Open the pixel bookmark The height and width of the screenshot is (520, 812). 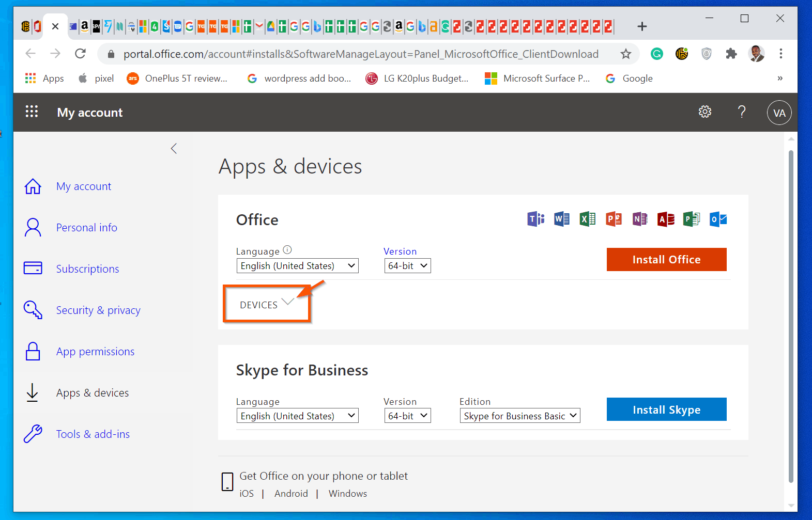pos(96,78)
